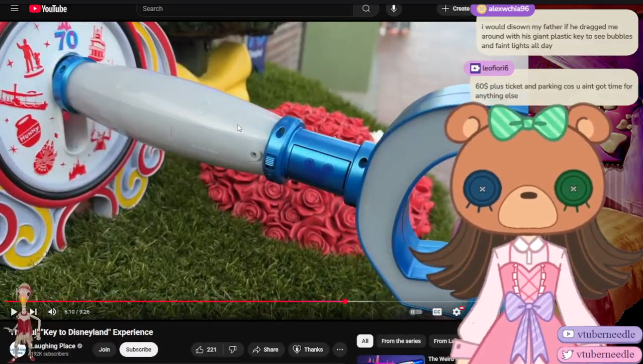Click the search magnifier button

[366, 9]
